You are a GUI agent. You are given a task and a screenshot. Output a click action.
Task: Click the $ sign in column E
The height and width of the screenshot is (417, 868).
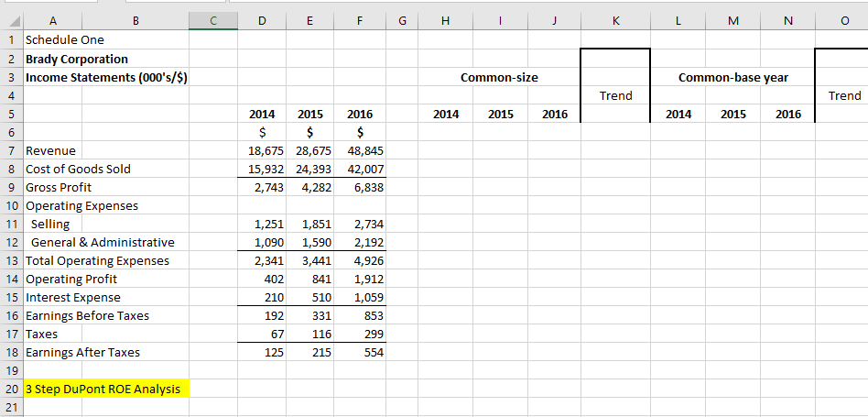point(311,132)
